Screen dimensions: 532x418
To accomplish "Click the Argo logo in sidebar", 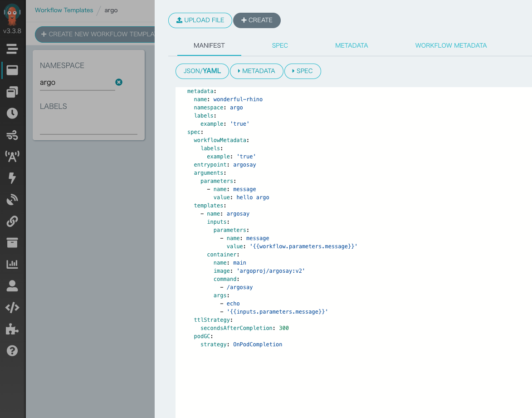I will [12, 14].
